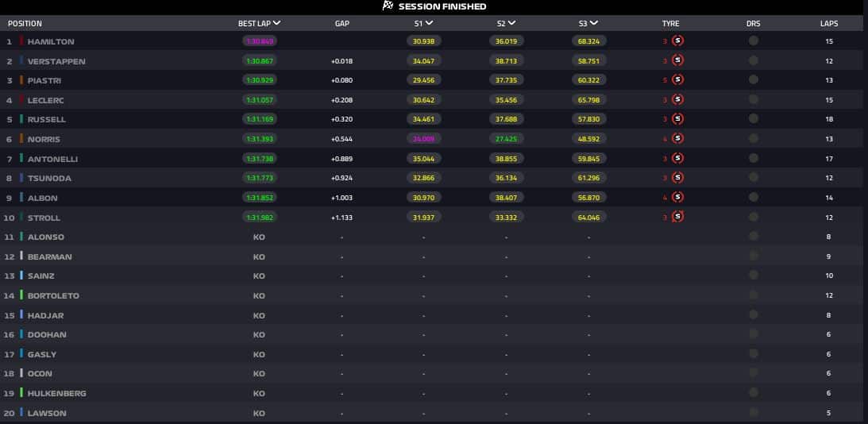Click Piastri's soft tyre icon

point(677,79)
